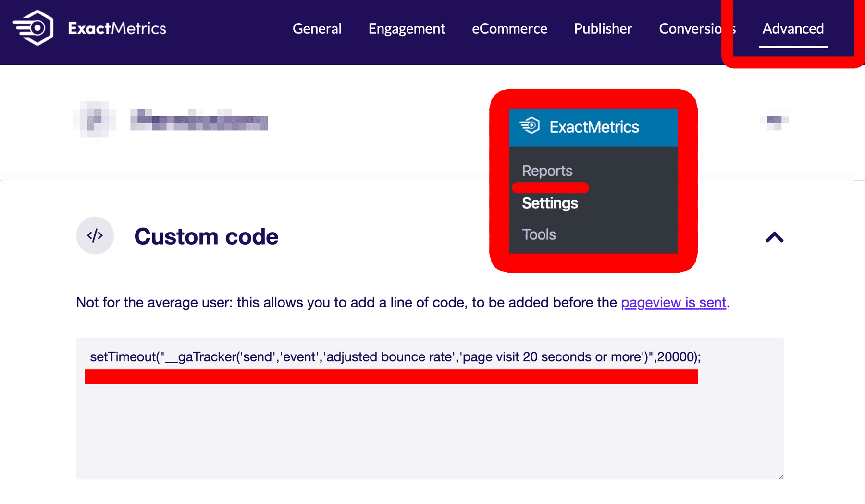Open Settings in ExactMetrics sidebar menu
The width and height of the screenshot is (865, 504).
pyautogui.click(x=550, y=203)
